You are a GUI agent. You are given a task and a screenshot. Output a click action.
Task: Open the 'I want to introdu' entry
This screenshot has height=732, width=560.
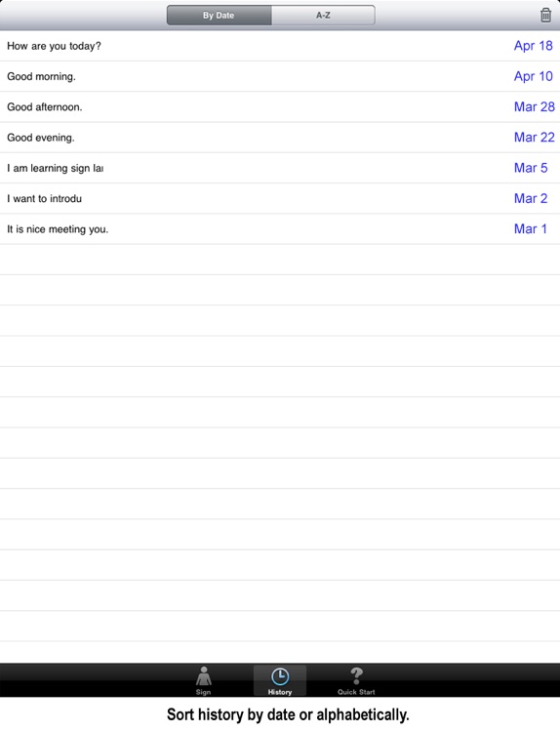[x=280, y=198]
